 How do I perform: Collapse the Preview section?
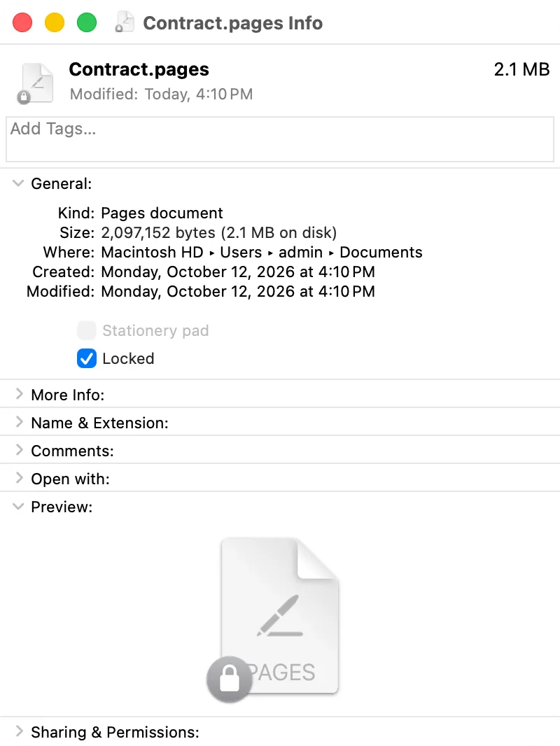(x=18, y=506)
